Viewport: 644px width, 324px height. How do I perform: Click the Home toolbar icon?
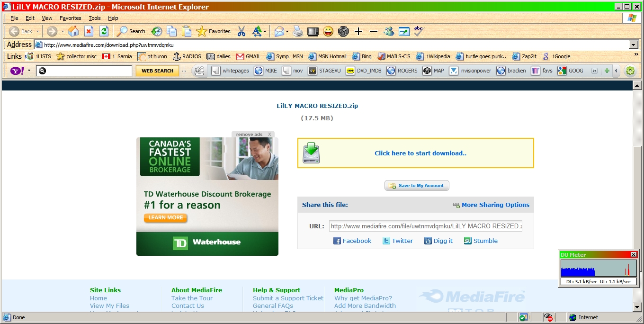point(73,31)
